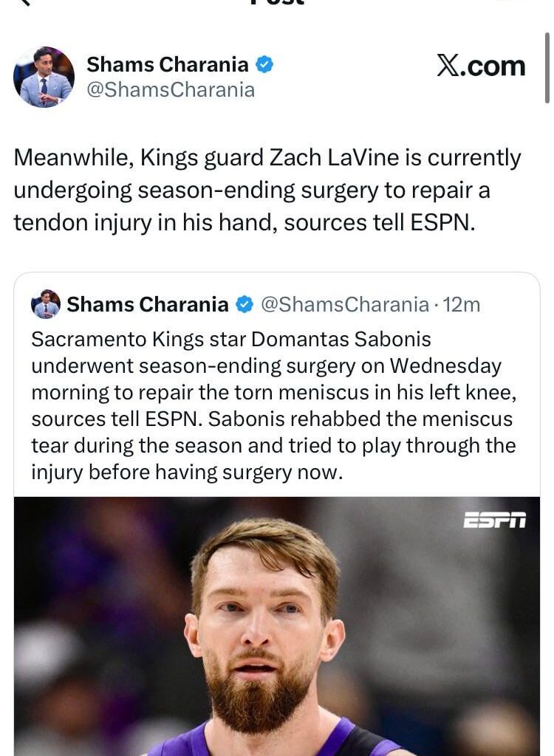Click the verified badge in the quoted post
The height and width of the screenshot is (756, 554).
[x=244, y=304]
